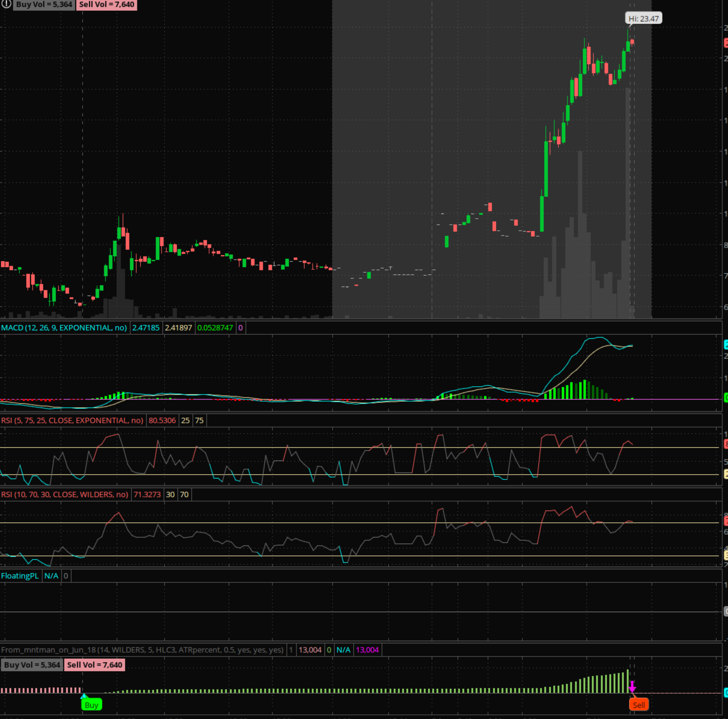Click the magenta down arrow above the Sell bubble
The height and width of the screenshot is (719, 728).
[632, 687]
